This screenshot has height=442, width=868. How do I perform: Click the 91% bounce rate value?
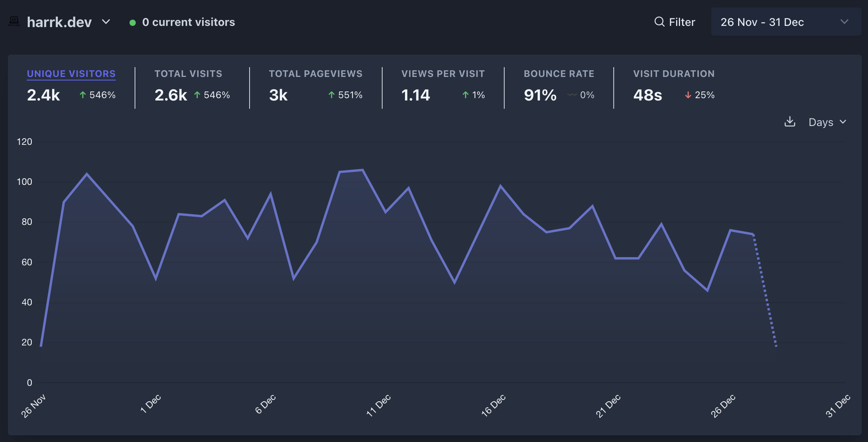(540, 95)
